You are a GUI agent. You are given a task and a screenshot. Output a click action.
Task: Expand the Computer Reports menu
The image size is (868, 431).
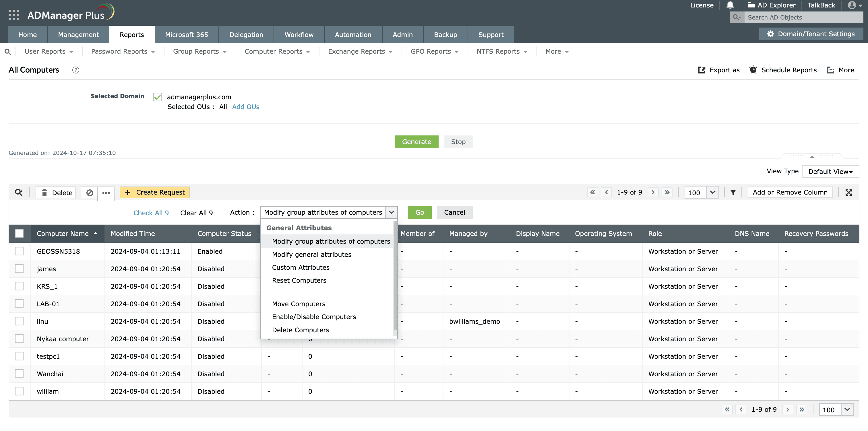277,51
